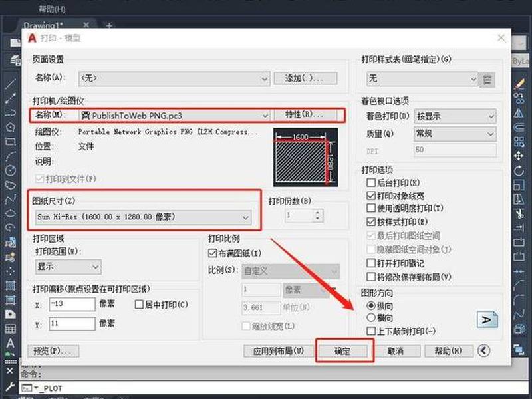
Task: Select the Mirror modify tool
Action: pyautogui.click(x=519, y=112)
